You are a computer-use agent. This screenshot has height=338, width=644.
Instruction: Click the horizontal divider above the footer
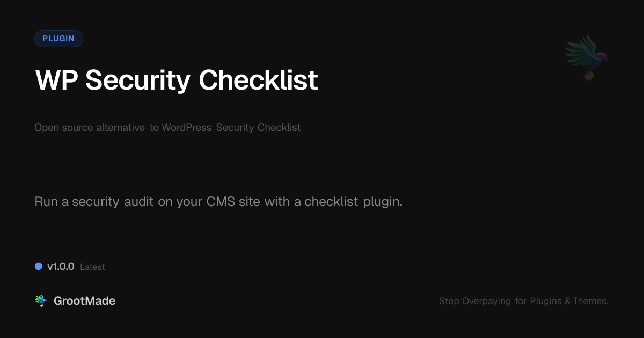(x=322, y=284)
